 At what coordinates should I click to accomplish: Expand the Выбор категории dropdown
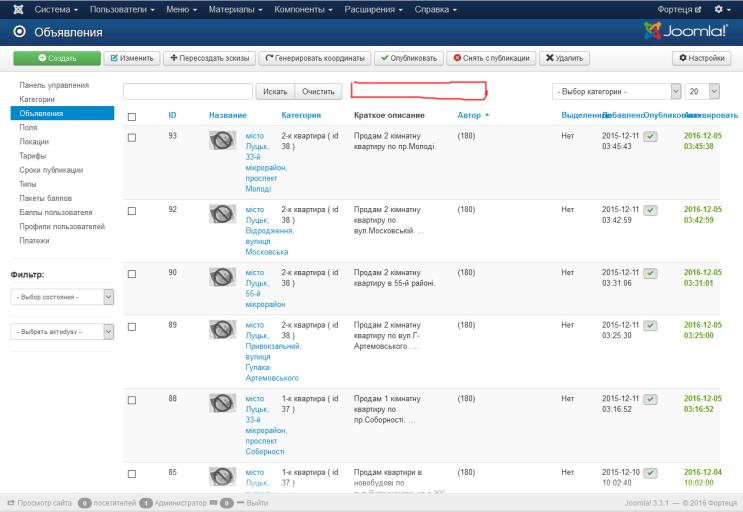click(x=616, y=91)
